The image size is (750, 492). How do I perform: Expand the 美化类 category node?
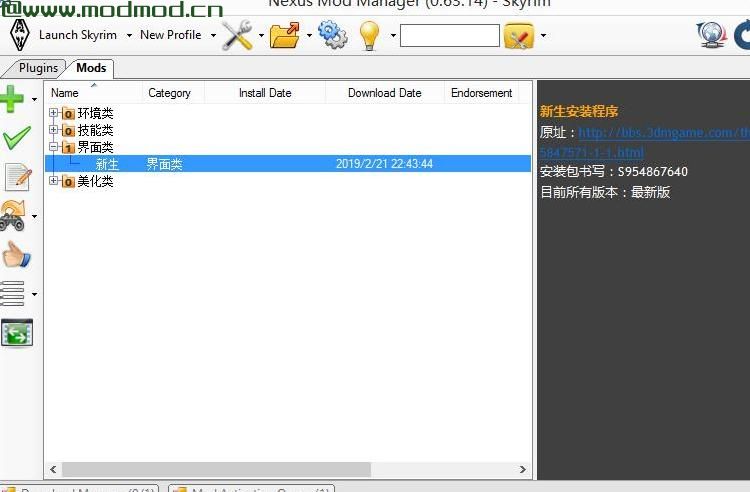54,180
